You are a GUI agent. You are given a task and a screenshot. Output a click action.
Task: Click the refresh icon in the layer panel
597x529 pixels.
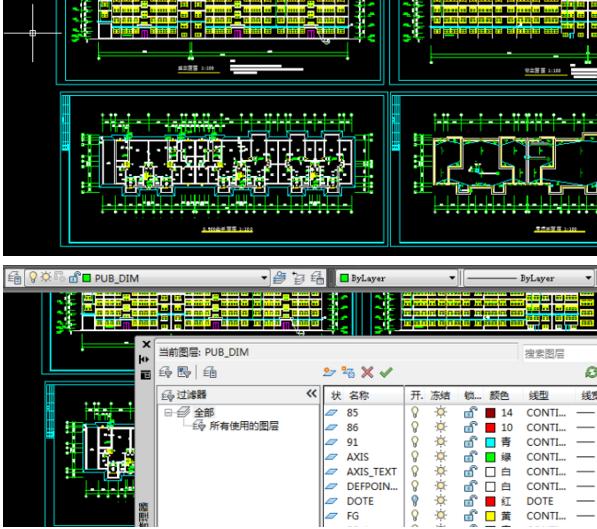pos(591,372)
